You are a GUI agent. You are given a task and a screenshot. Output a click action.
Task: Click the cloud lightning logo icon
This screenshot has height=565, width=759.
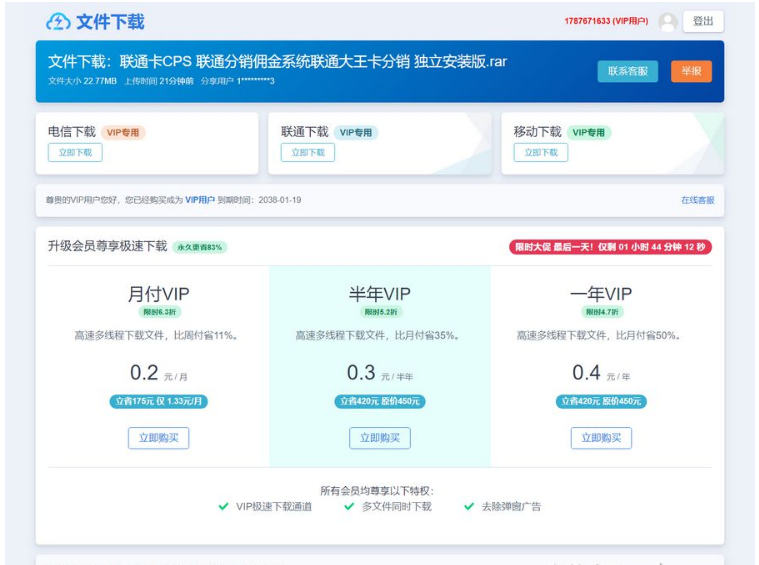pyautogui.click(x=59, y=22)
